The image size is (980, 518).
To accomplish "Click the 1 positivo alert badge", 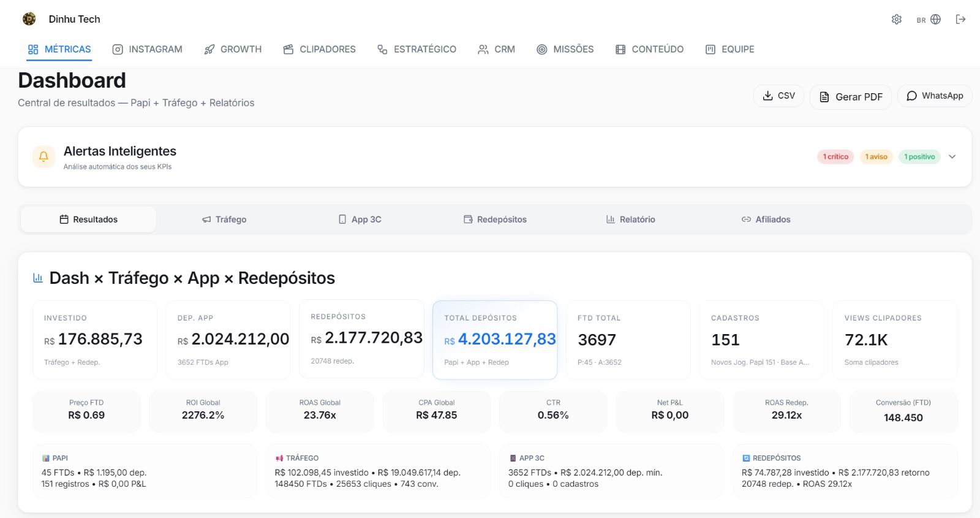I will (x=919, y=157).
